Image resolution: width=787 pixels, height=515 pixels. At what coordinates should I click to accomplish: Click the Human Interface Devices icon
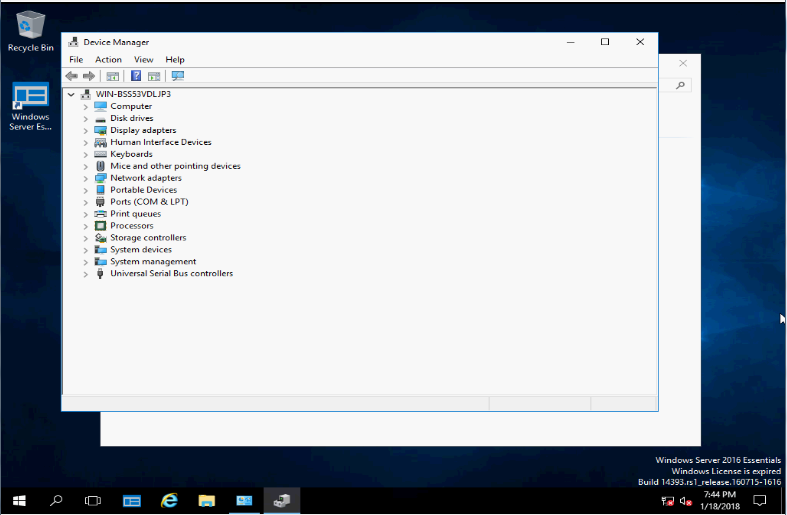pos(100,143)
